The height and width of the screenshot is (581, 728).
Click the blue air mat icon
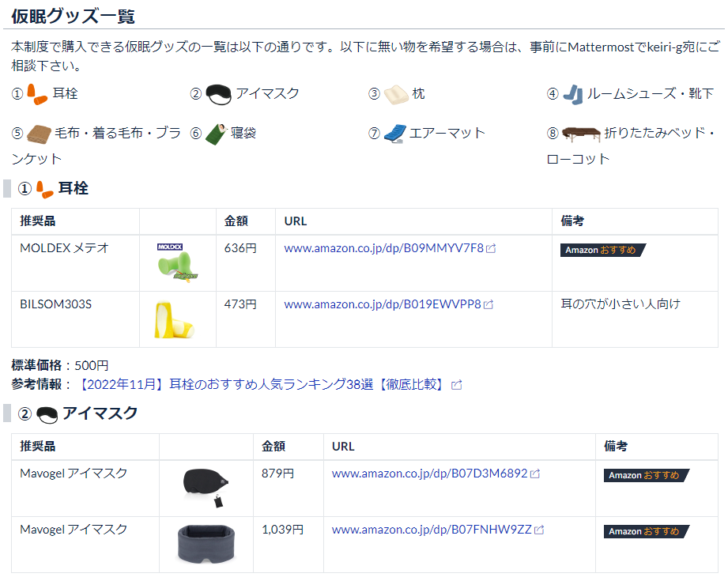tap(395, 134)
